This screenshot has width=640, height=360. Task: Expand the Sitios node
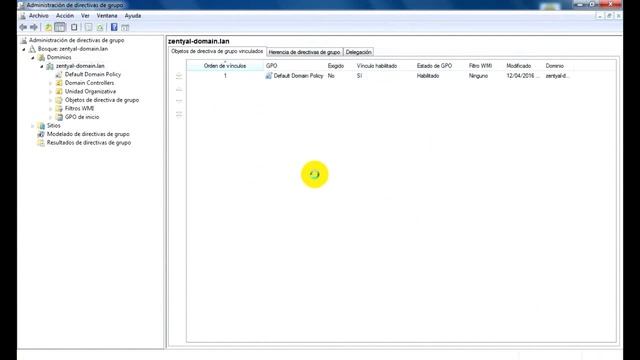tap(33, 126)
